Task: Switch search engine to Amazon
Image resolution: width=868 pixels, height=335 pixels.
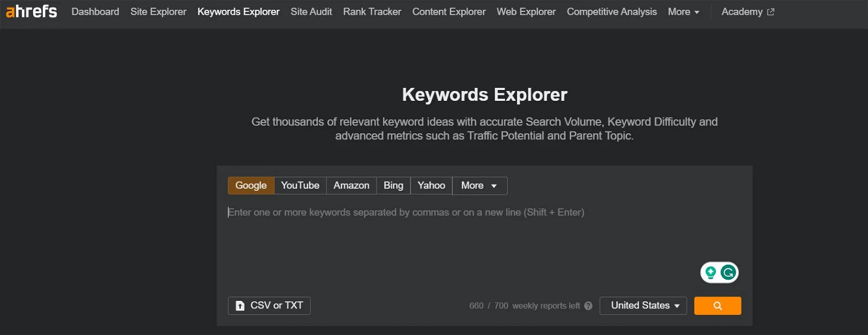Action: pos(351,185)
